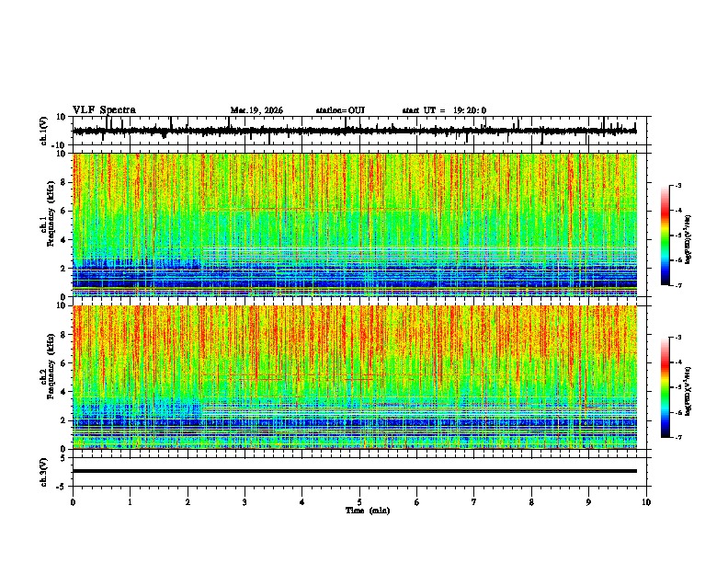Click the station=OUI label

[340, 110]
